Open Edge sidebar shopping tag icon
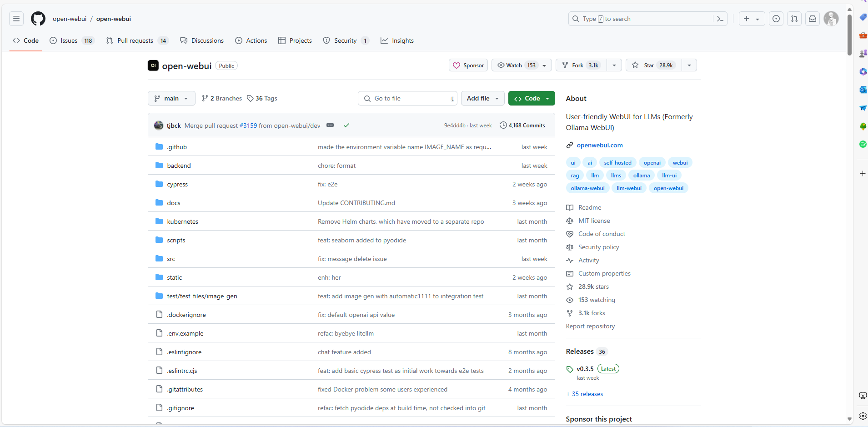The height and width of the screenshot is (427, 868). (863, 17)
